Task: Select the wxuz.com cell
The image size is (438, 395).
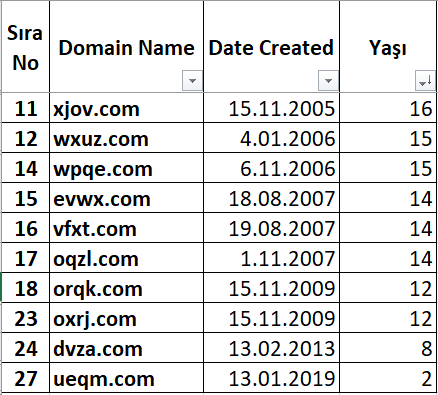Action: (126, 138)
